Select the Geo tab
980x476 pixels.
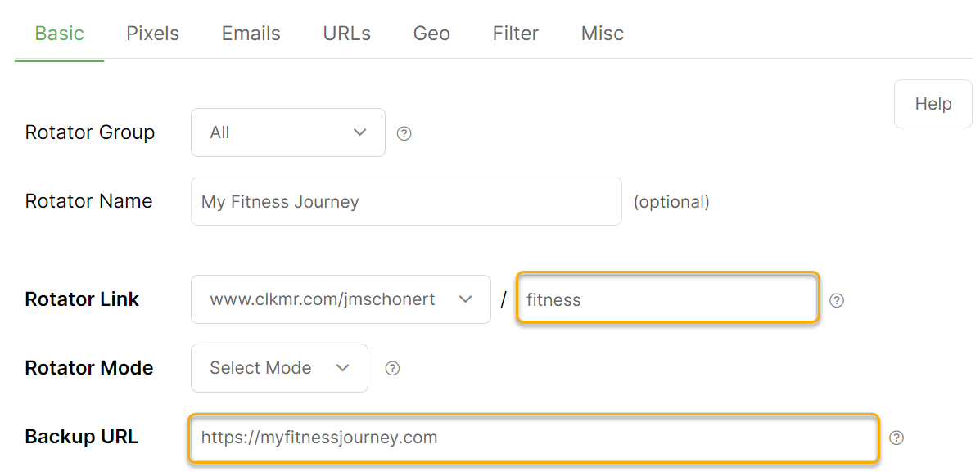(431, 33)
